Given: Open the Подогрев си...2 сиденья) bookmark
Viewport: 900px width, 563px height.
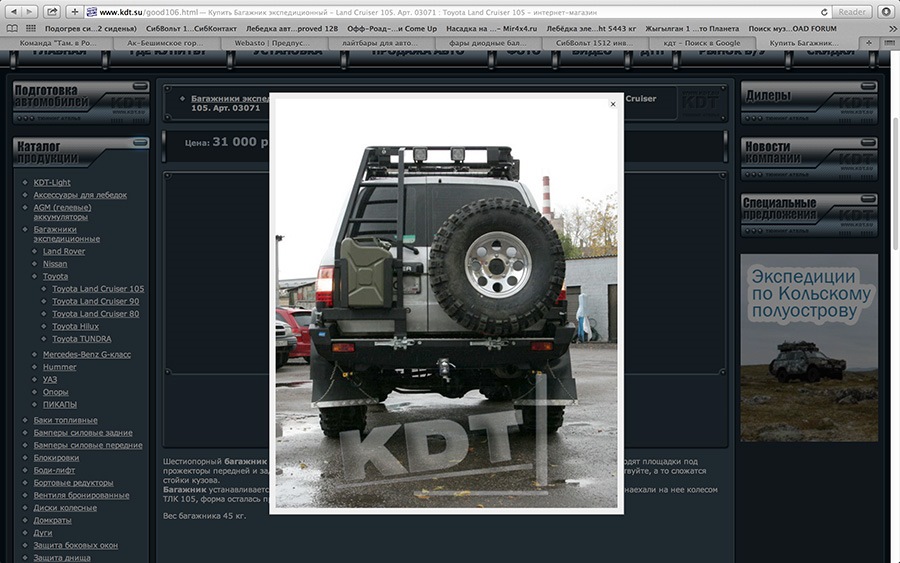Looking at the screenshot, I should (x=91, y=29).
